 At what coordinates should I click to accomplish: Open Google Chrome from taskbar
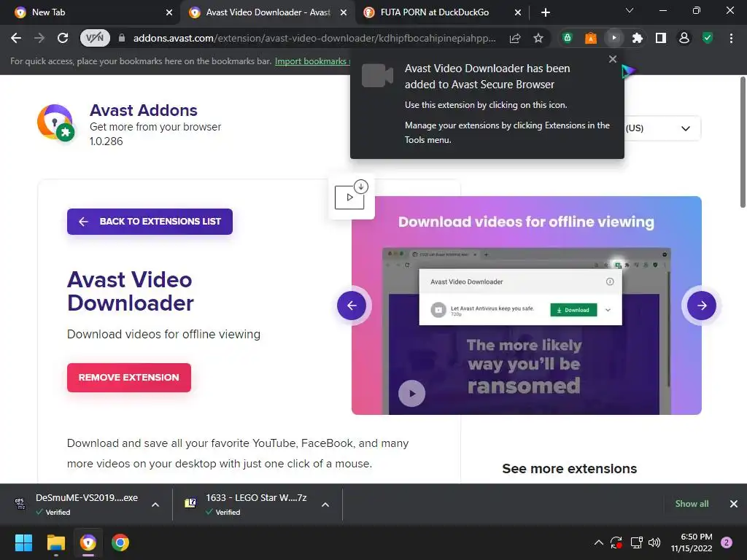tap(120, 542)
